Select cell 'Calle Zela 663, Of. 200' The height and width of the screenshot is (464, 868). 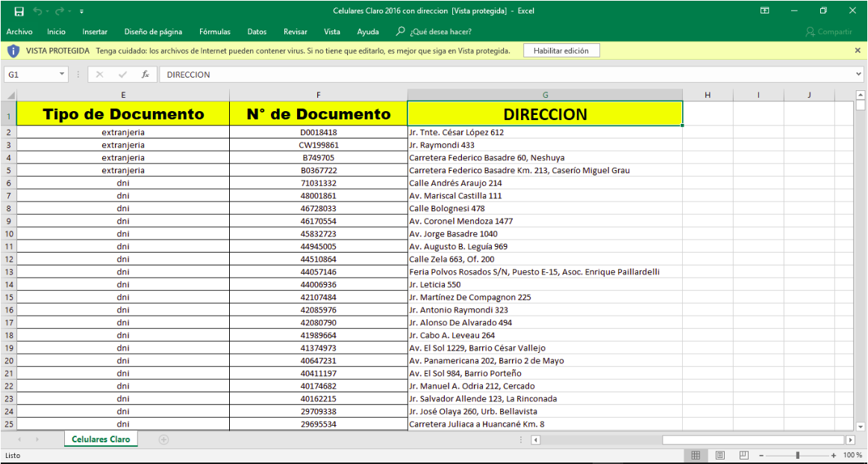[x=545, y=260]
